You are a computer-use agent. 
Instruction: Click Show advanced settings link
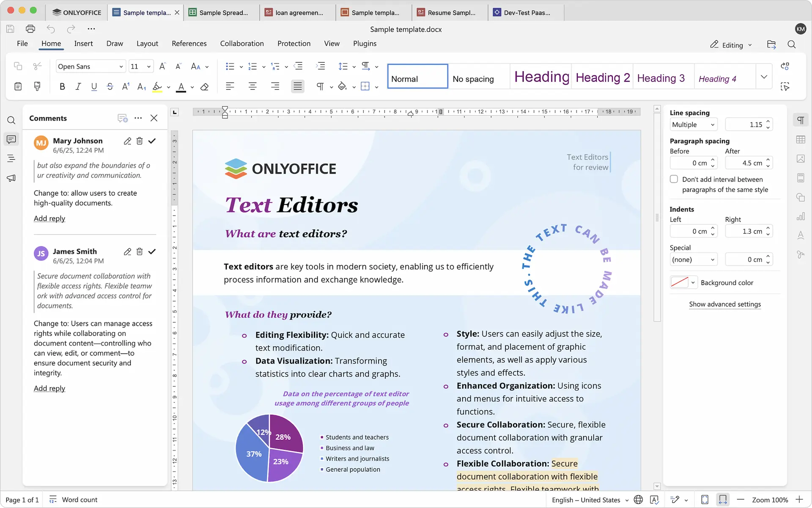pos(725,304)
